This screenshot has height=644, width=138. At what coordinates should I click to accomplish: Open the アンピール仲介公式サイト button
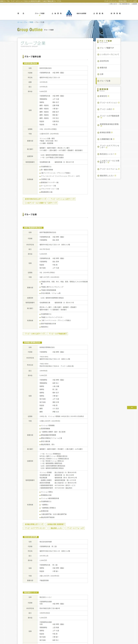tap(34, 334)
